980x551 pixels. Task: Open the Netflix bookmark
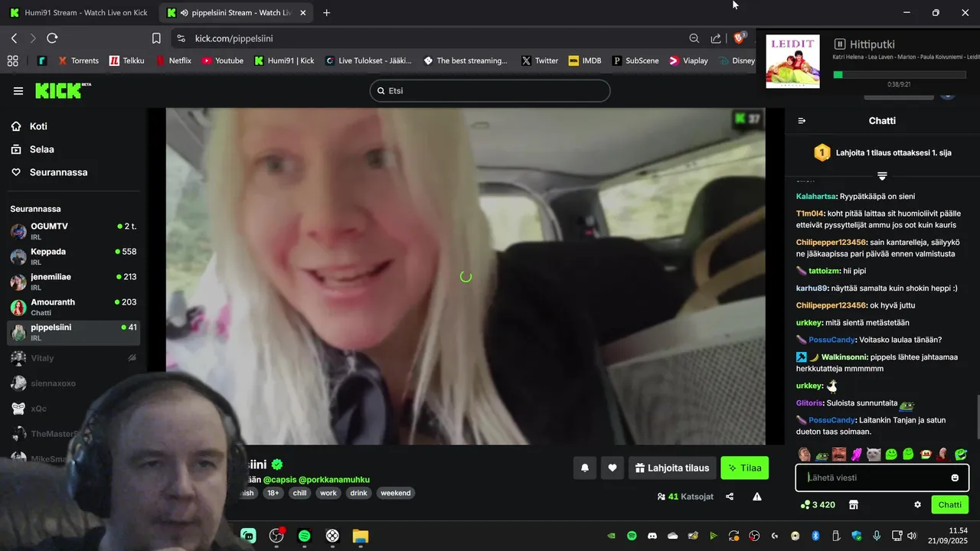tap(173, 60)
